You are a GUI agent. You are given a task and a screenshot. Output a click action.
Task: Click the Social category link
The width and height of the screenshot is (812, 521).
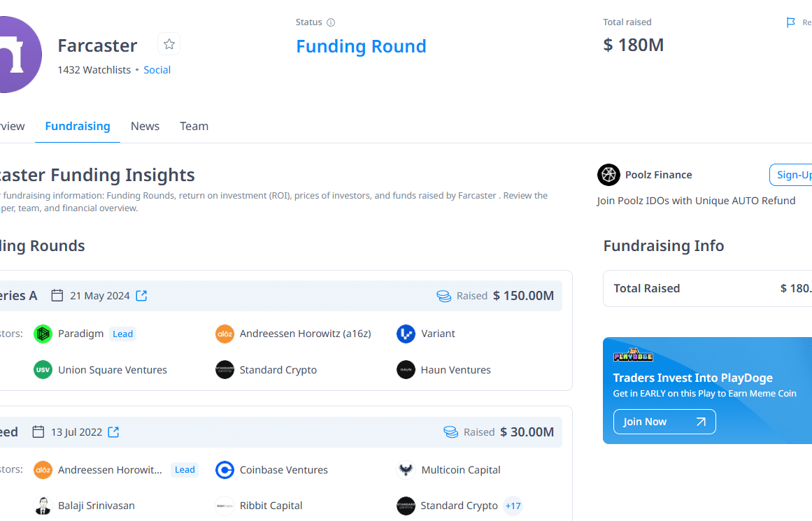click(157, 70)
